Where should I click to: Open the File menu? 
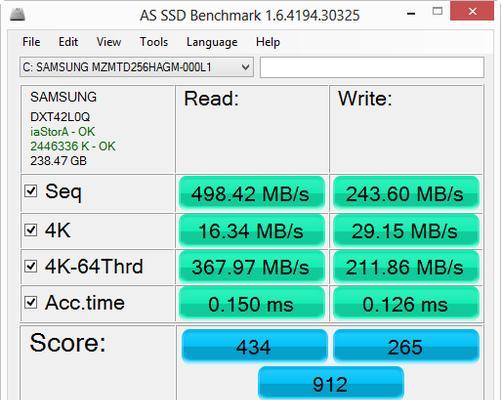click(x=31, y=42)
